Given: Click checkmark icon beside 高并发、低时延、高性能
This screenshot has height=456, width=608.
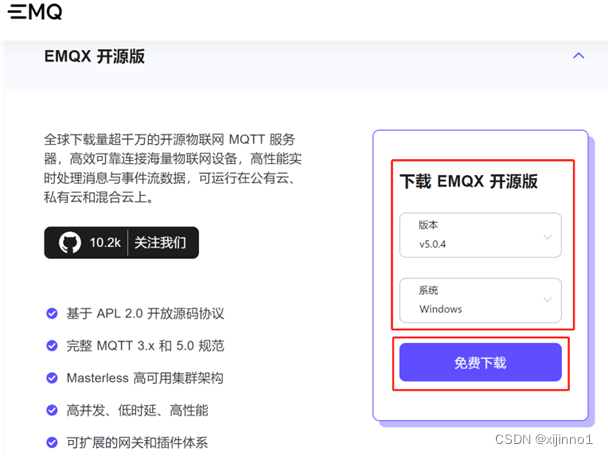Looking at the screenshot, I should click(x=52, y=410).
